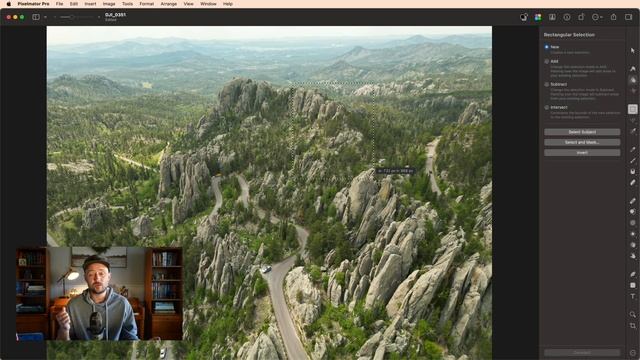Open the View menu
This screenshot has width=640, height=360.
coord(189,4)
